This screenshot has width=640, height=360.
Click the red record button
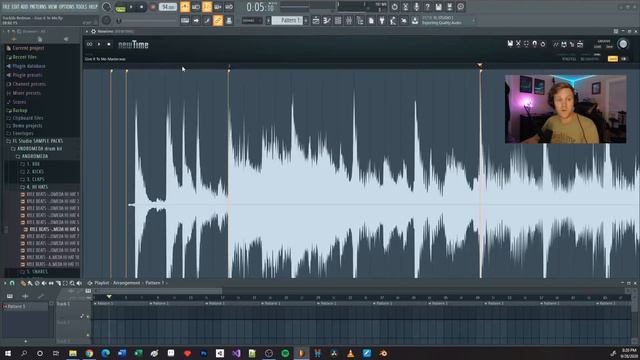(x=153, y=7)
